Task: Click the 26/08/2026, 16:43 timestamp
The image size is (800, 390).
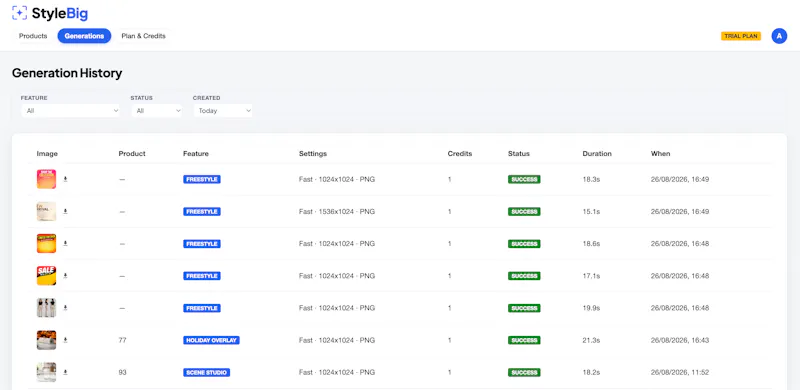Action: coord(680,340)
